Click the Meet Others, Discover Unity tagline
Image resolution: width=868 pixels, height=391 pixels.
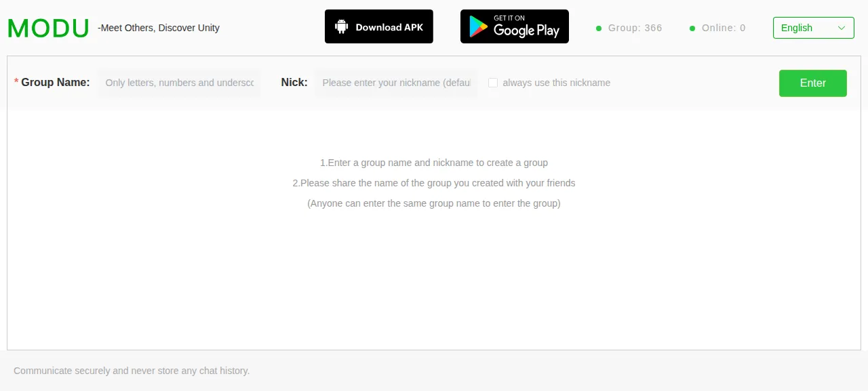click(159, 28)
